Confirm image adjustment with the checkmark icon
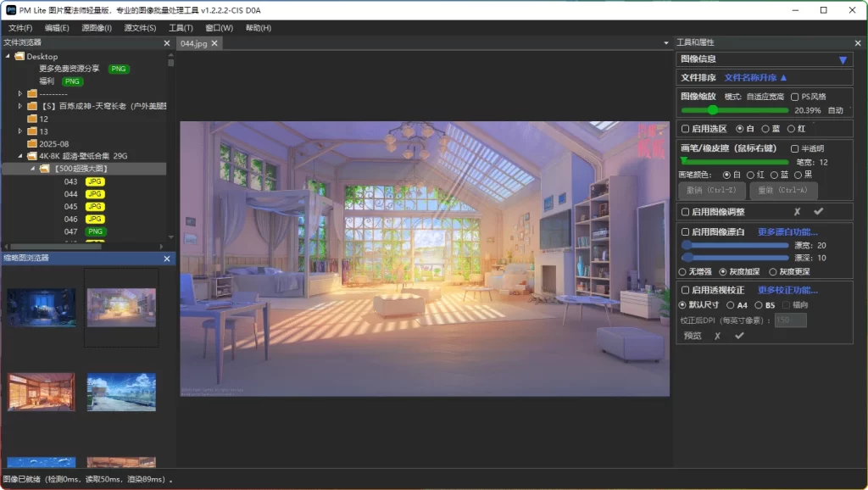This screenshot has width=868, height=490. coord(818,211)
